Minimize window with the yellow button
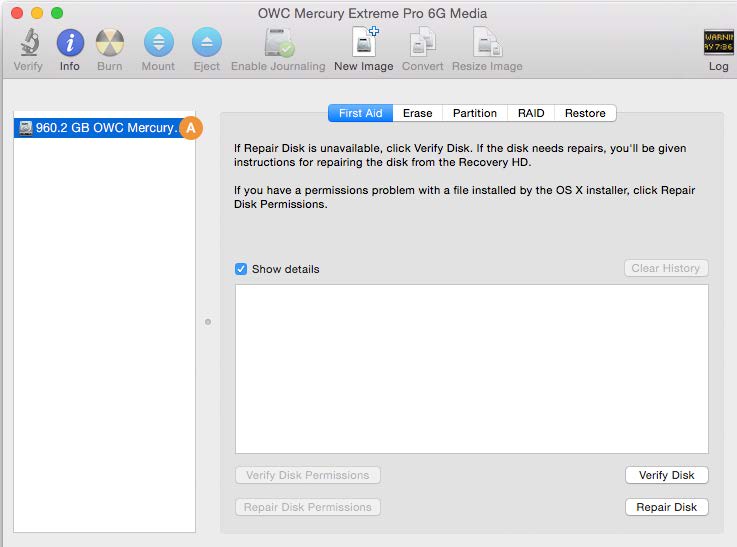The width and height of the screenshot is (737, 547). pyautogui.click(x=37, y=13)
